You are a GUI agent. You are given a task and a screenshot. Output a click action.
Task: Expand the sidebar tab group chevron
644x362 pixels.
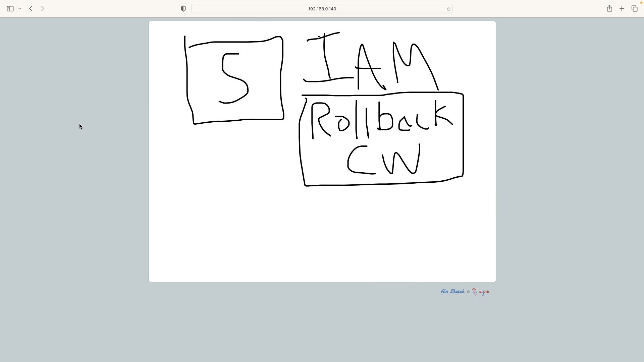tap(20, 9)
